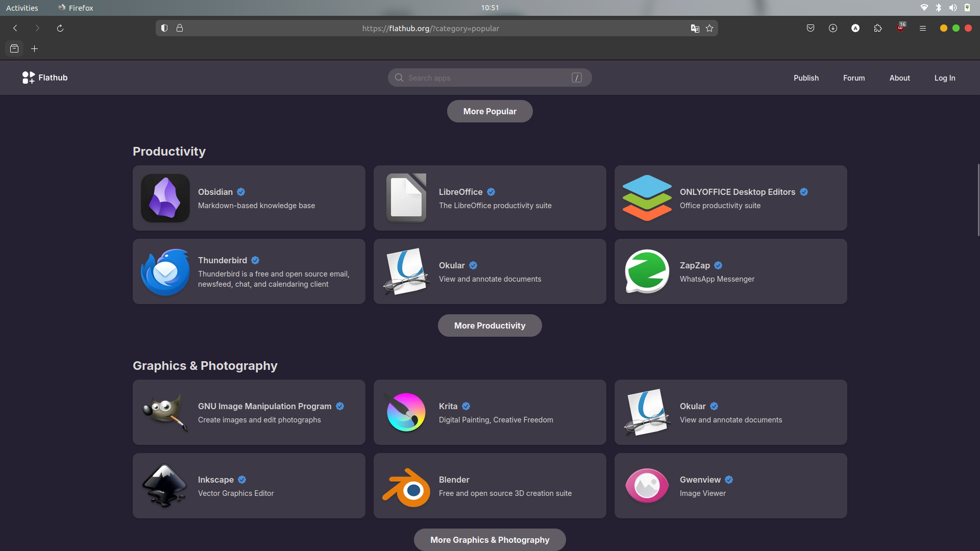980x551 pixels.
Task: Click the GIMP mascot icon
Action: pyautogui.click(x=165, y=412)
